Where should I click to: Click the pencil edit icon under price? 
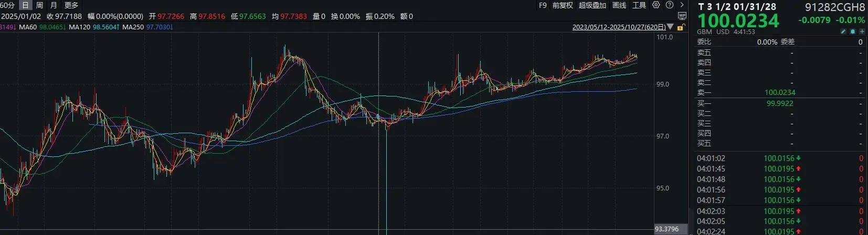(843, 32)
